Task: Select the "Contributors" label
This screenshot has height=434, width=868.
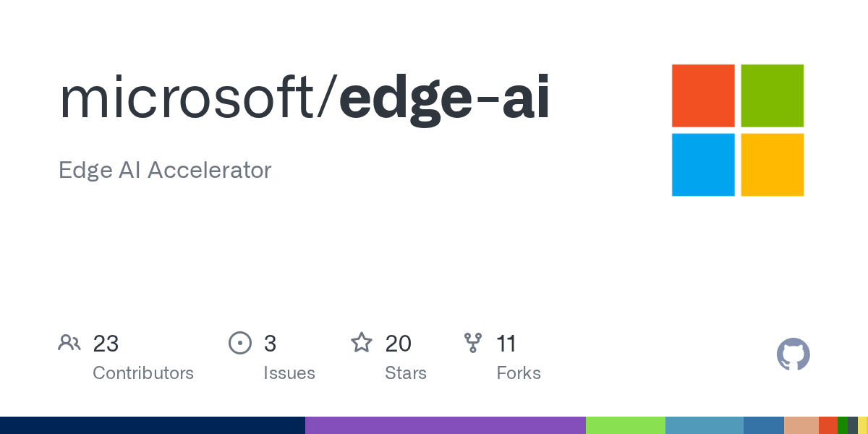Action: [x=143, y=373]
